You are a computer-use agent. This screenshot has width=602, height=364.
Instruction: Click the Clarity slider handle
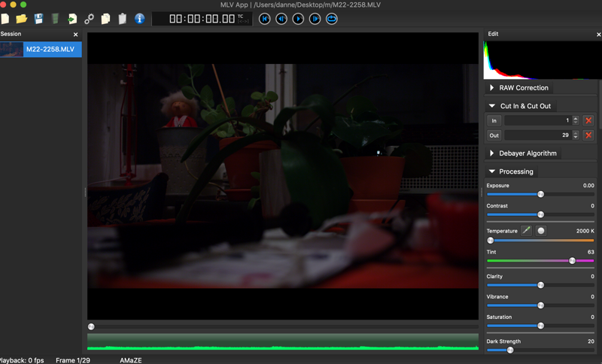(540, 285)
